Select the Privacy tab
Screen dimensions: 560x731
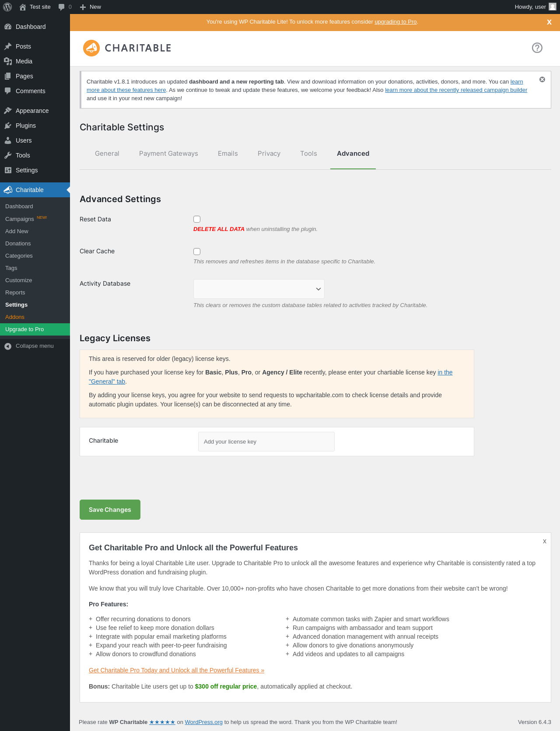(269, 154)
